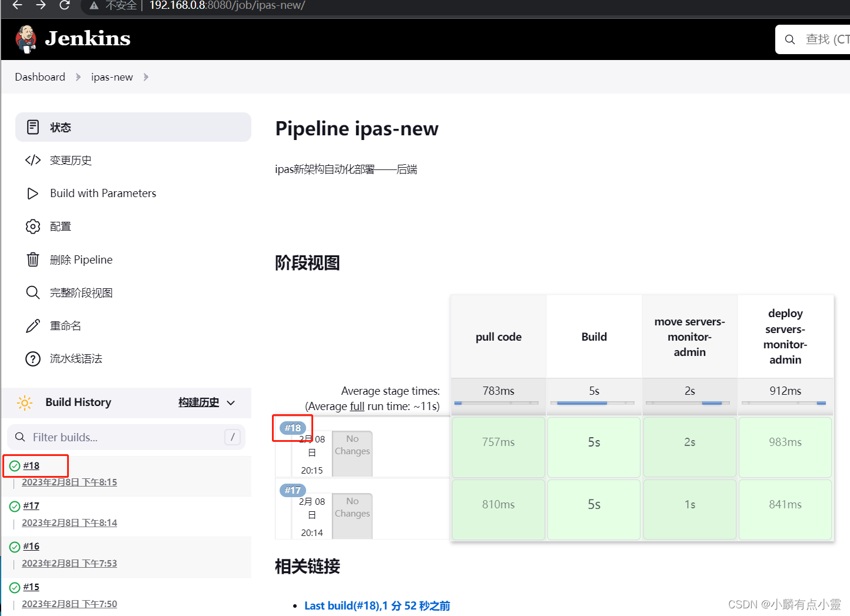This screenshot has height=616, width=850.
Task: Click the 变更历史 code brackets icon
Action: (33, 160)
